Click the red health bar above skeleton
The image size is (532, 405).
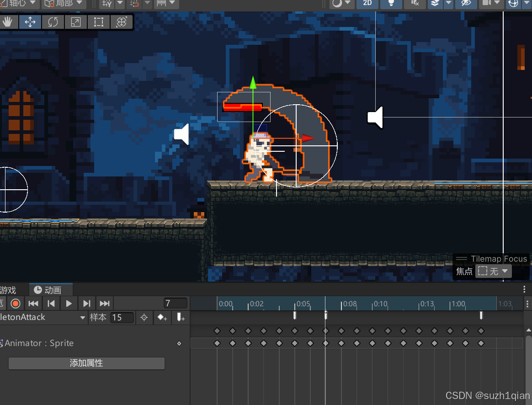(242, 107)
